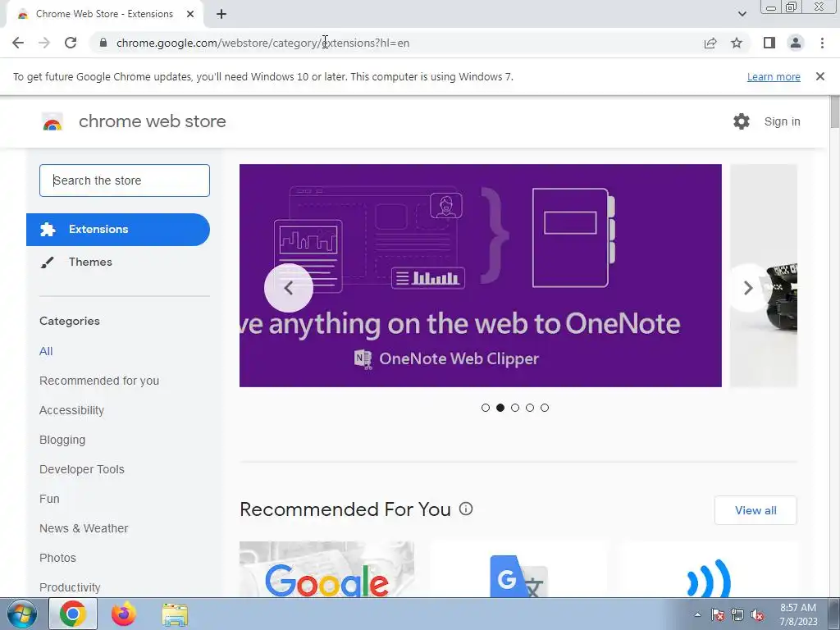
Task: Open the Action Center flag icon
Action: click(x=717, y=614)
